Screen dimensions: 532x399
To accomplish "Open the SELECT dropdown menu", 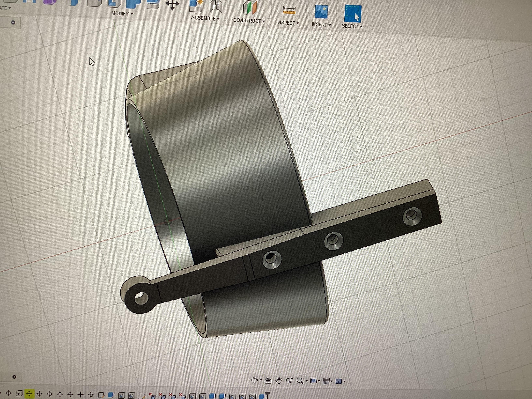I will click(352, 26).
